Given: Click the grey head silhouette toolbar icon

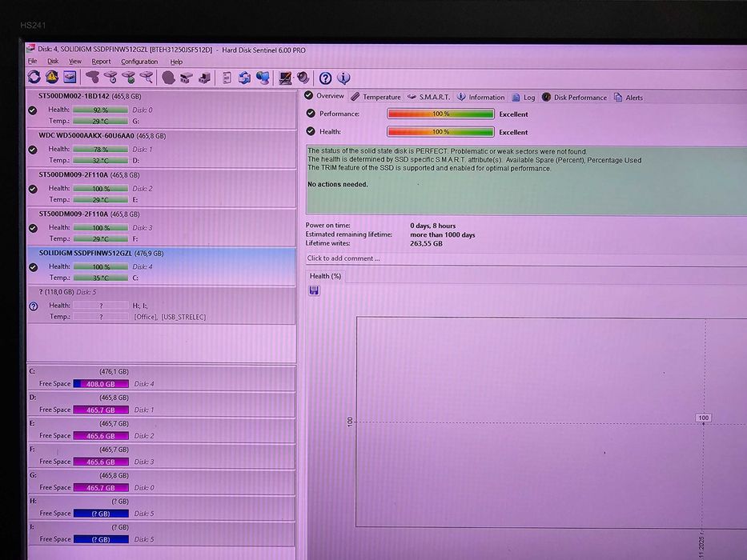Looking at the screenshot, I should pyautogui.click(x=168, y=77).
